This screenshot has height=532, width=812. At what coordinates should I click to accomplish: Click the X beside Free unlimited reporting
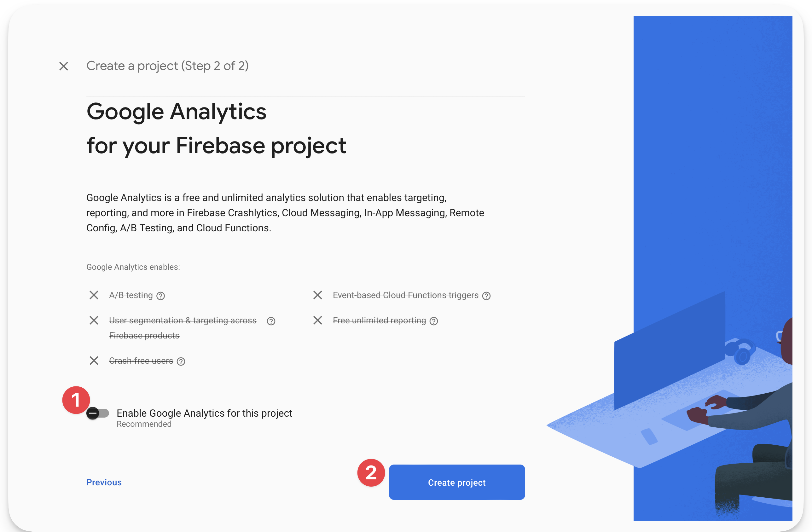point(318,320)
